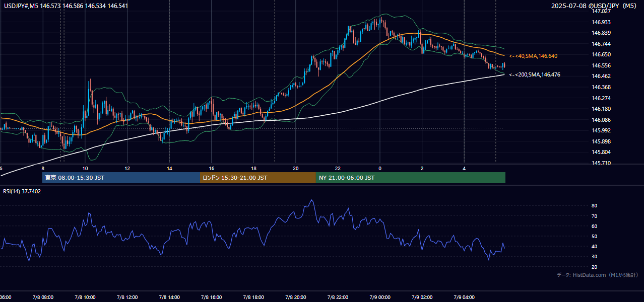Click RSI scale value 30

pyautogui.click(x=595, y=257)
